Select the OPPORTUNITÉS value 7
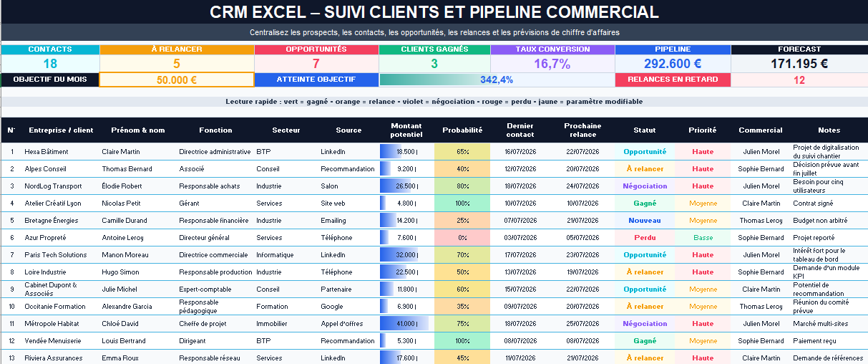Screen dimensions: 868x364 point(316,63)
